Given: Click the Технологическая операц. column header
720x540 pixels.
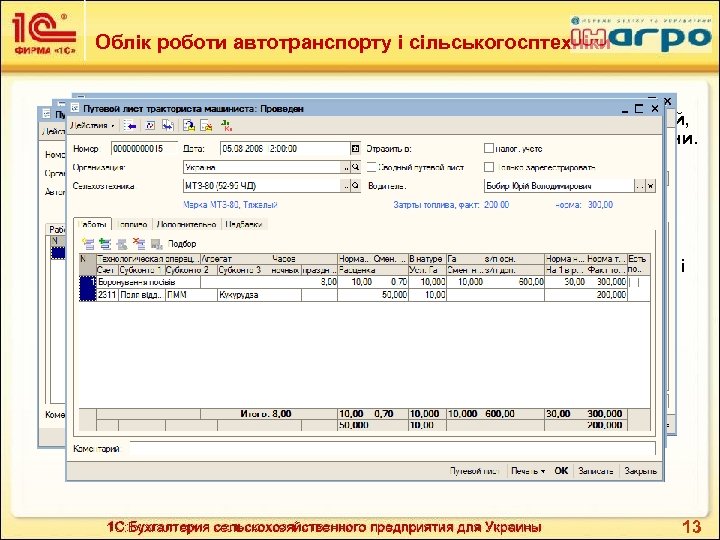Looking at the screenshot, I should coord(148,259).
